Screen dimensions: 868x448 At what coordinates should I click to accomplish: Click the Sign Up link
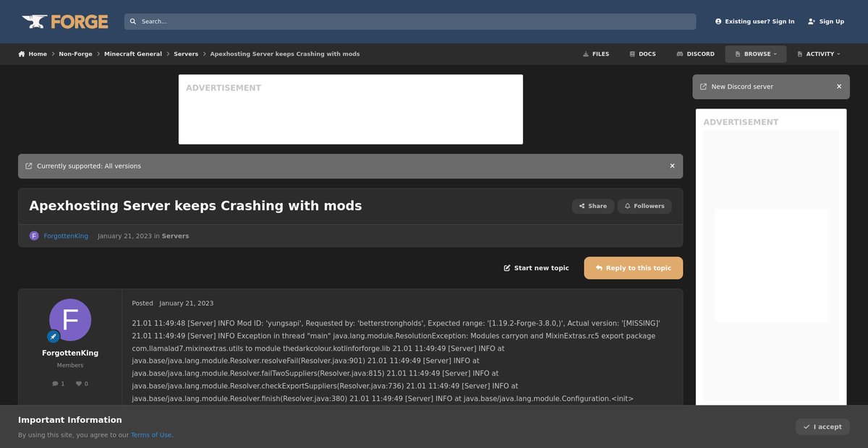(x=826, y=22)
